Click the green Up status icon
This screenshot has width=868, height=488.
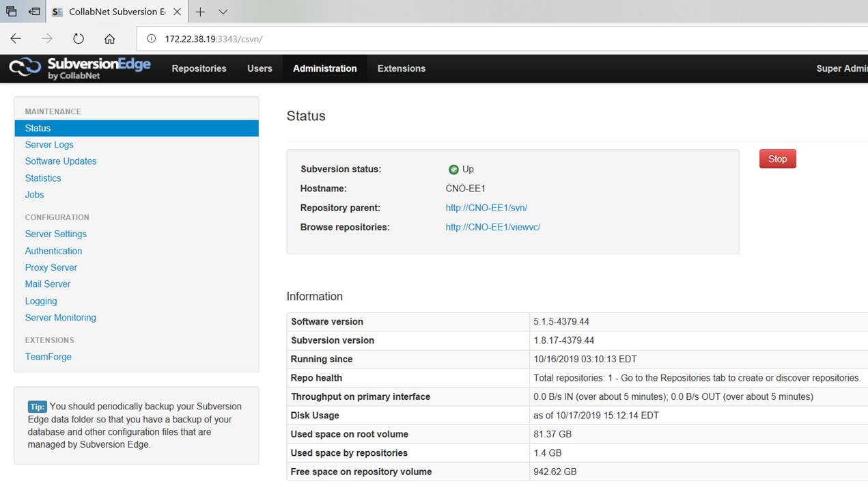click(x=453, y=170)
